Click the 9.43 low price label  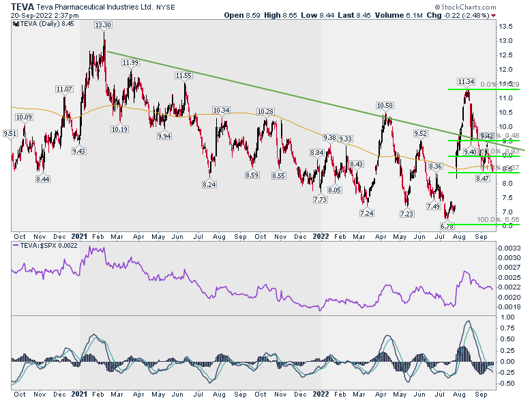[x=78, y=151]
